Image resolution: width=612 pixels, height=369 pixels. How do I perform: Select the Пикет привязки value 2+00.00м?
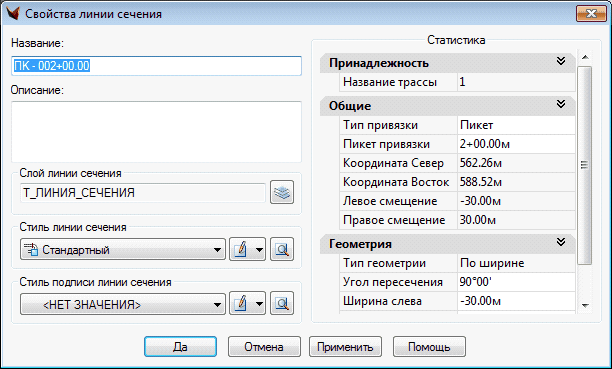click(x=516, y=144)
